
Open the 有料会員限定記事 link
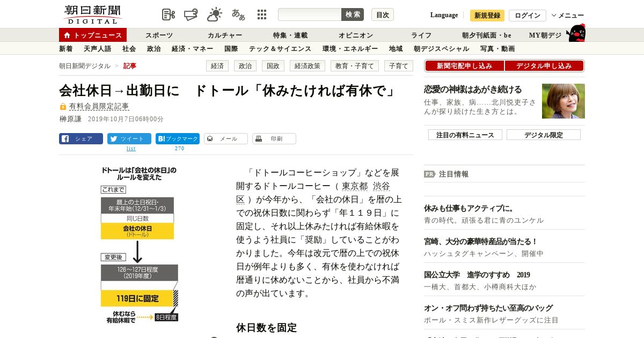click(x=99, y=107)
